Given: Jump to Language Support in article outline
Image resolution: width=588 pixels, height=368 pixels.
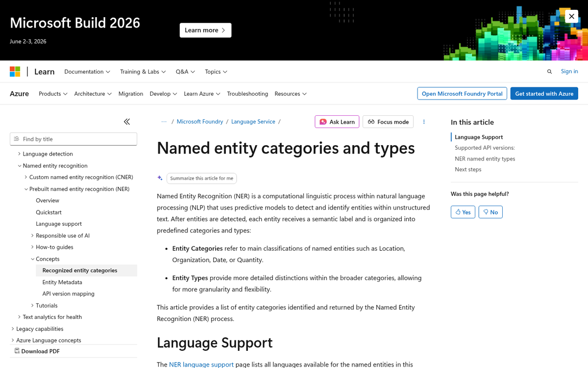Looking at the screenshot, I should pyautogui.click(x=479, y=137).
